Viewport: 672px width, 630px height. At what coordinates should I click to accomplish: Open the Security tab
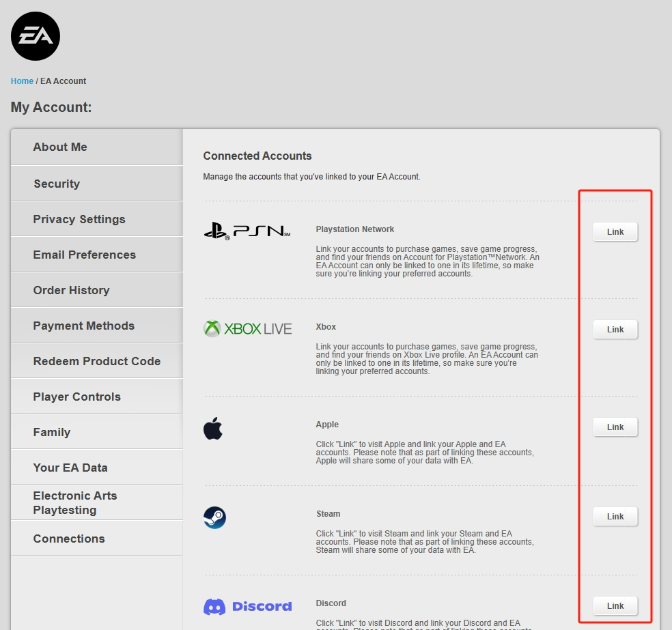[97, 184]
